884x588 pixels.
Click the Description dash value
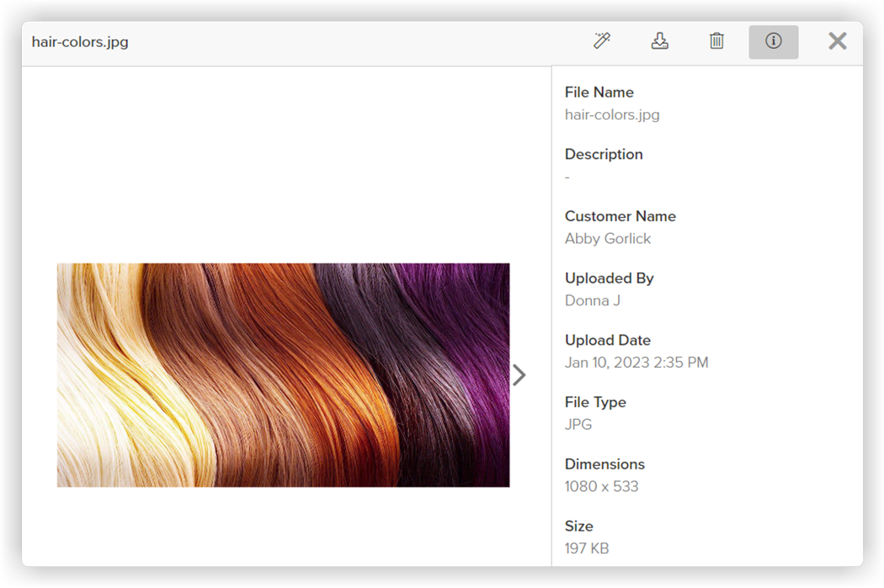[567, 177]
